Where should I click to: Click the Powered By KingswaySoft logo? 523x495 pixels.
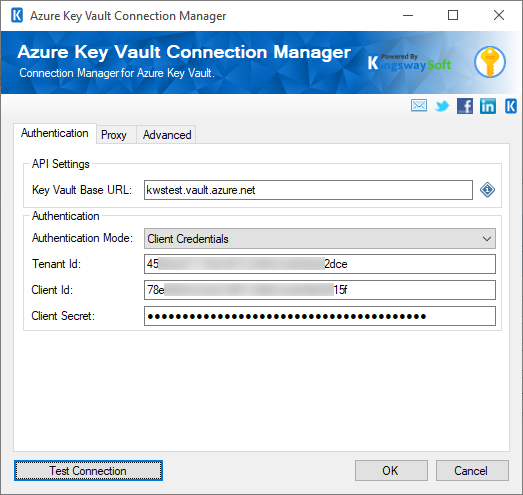(x=409, y=62)
